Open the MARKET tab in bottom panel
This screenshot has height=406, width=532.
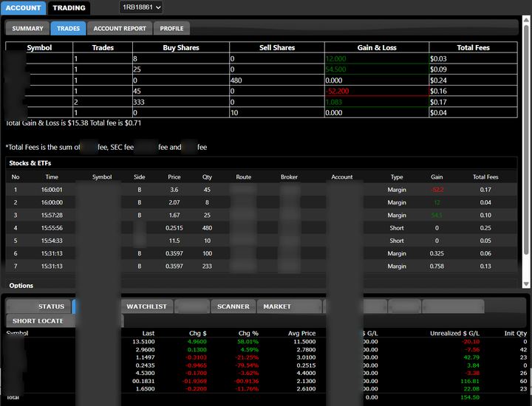click(290, 306)
